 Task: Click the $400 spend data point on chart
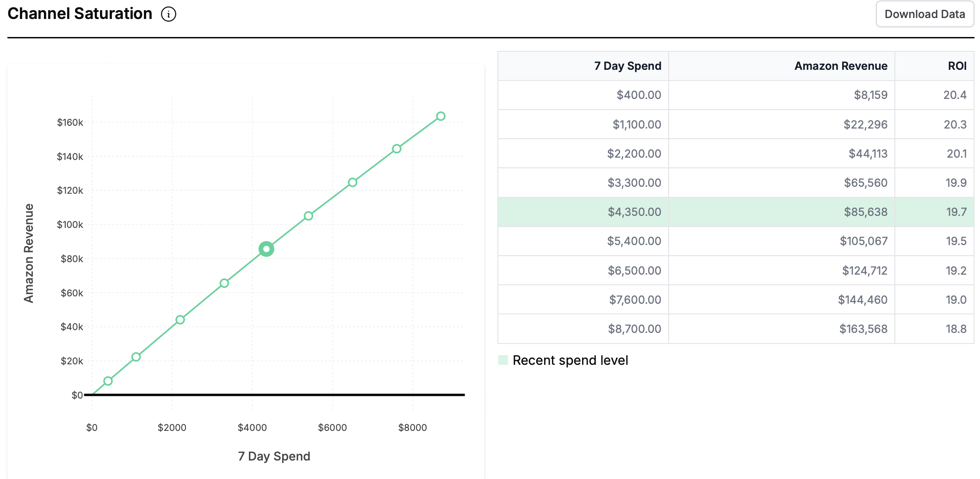coord(108,381)
